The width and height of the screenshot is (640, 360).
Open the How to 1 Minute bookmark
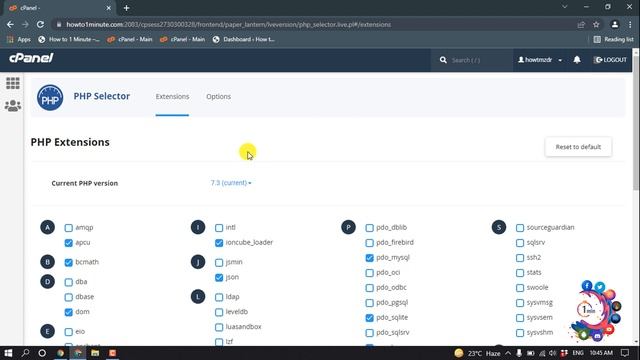69,39
